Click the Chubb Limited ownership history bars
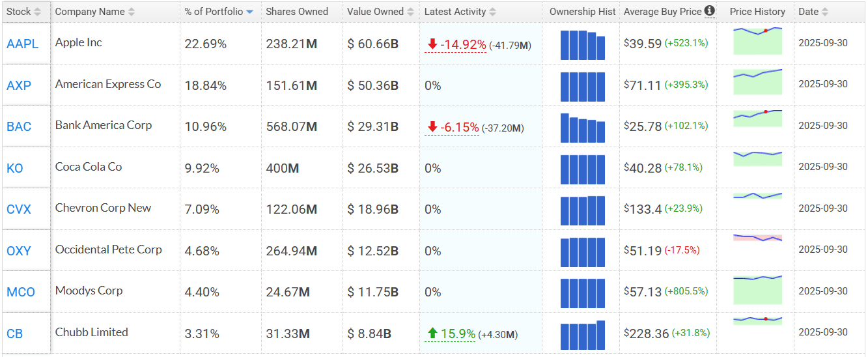Screen dimensions: 868x357 point(582,335)
